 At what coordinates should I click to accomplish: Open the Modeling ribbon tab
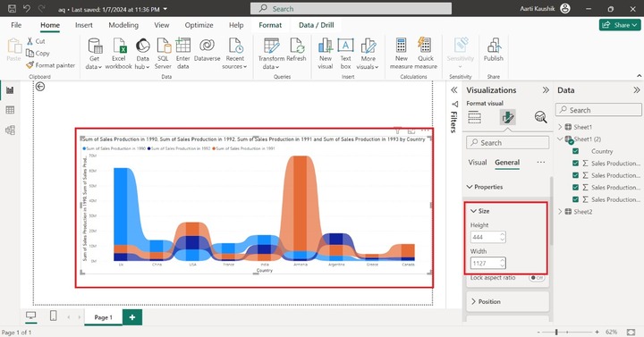[123, 25]
